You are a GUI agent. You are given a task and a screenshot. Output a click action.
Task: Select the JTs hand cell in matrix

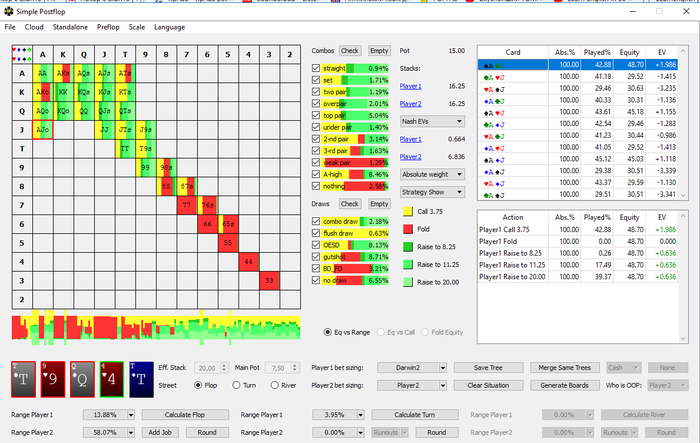point(125,130)
